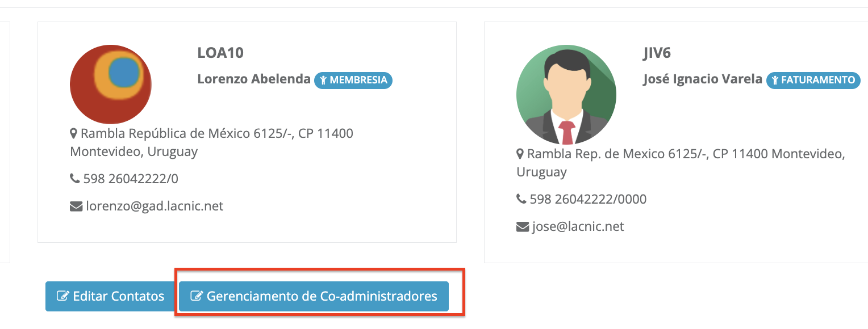This screenshot has width=868, height=329.
Task: Click the JIV6 handle heading
Action: tap(657, 53)
